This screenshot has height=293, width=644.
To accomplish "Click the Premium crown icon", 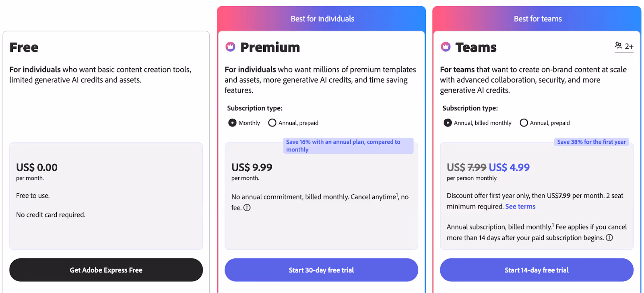I will (230, 47).
